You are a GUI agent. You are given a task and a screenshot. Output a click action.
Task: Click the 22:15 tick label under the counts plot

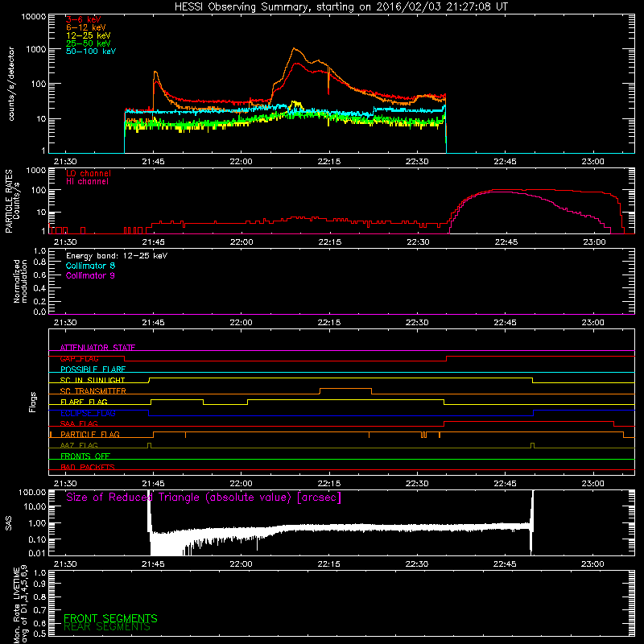(329, 162)
